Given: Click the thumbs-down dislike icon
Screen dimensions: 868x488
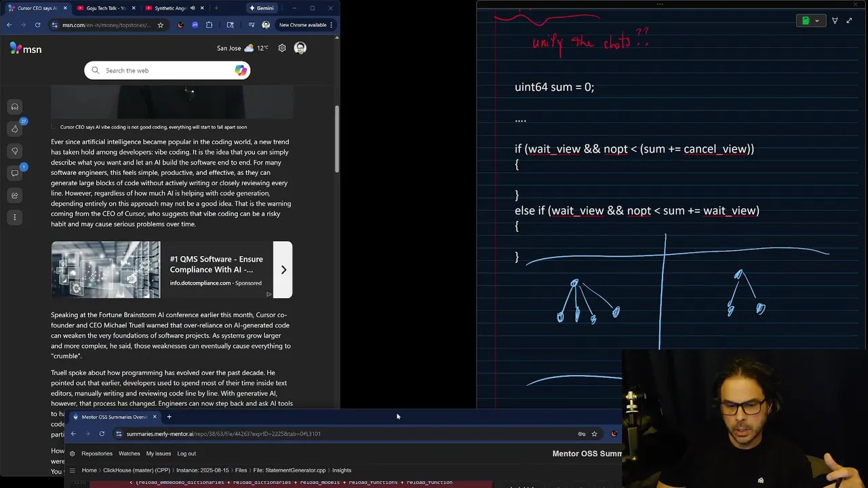Looking at the screenshot, I should click(14, 151).
